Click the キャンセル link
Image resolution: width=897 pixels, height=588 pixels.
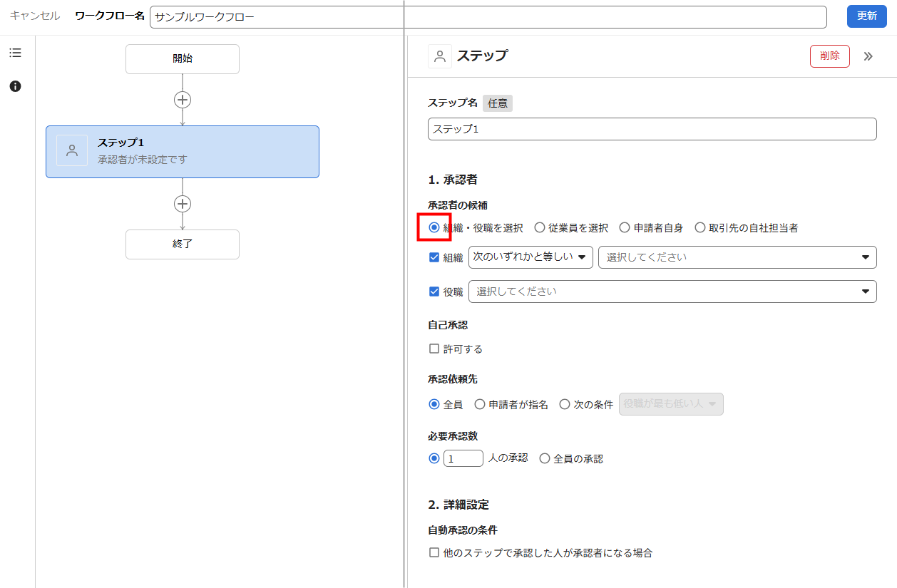35,16
